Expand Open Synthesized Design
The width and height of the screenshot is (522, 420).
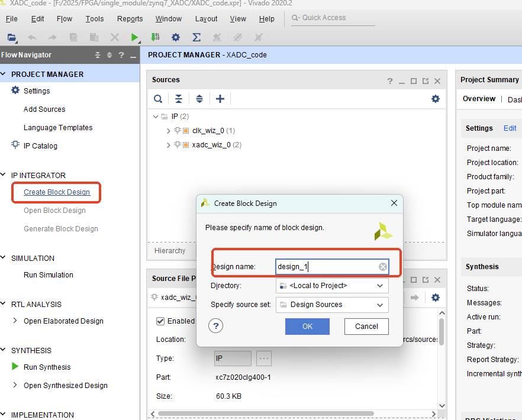coord(15,385)
